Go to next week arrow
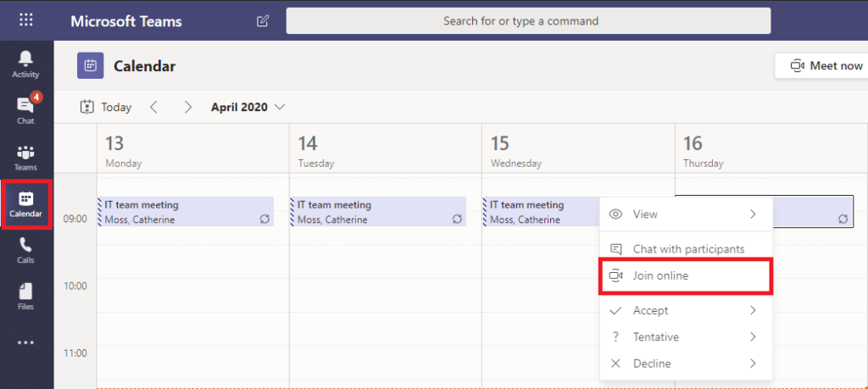 click(x=188, y=107)
